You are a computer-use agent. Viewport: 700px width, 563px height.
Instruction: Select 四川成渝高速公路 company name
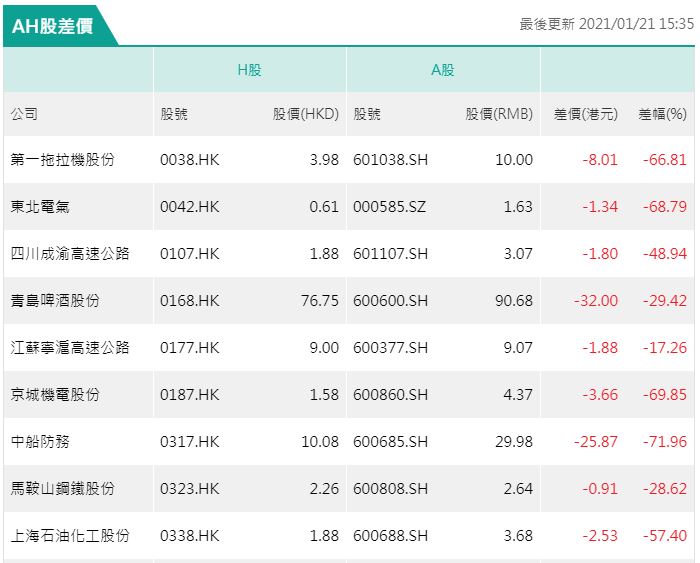point(70,254)
